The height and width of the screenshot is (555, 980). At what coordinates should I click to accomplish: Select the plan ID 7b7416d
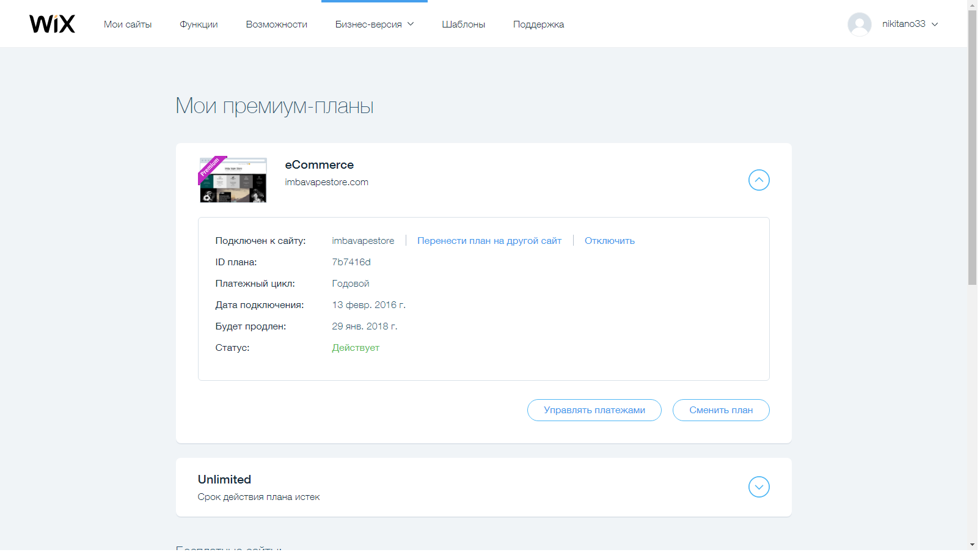click(x=351, y=262)
